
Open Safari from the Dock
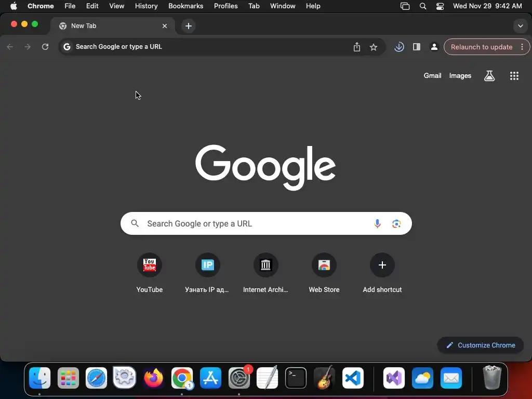click(96, 378)
